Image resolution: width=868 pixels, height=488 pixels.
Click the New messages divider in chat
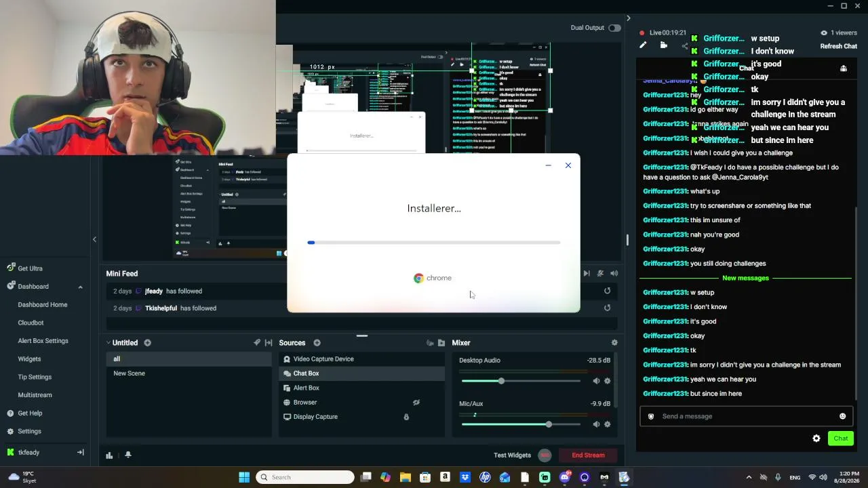coord(745,279)
